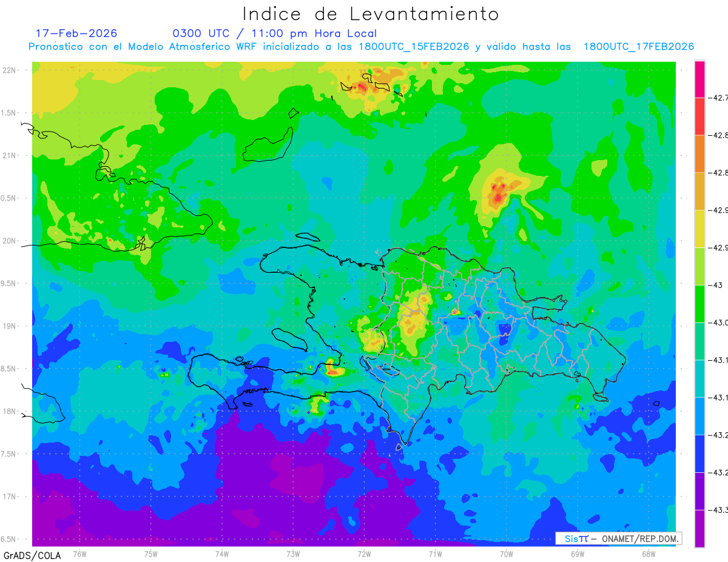Click legend value '-43.3'
This screenshot has height=562, width=728.
pos(718,510)
